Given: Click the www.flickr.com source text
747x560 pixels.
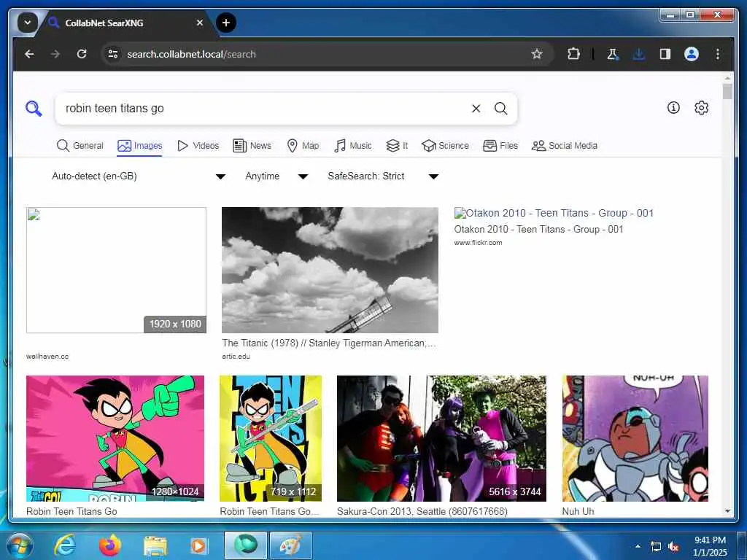Looking at the screenshot, I should 478,242.
